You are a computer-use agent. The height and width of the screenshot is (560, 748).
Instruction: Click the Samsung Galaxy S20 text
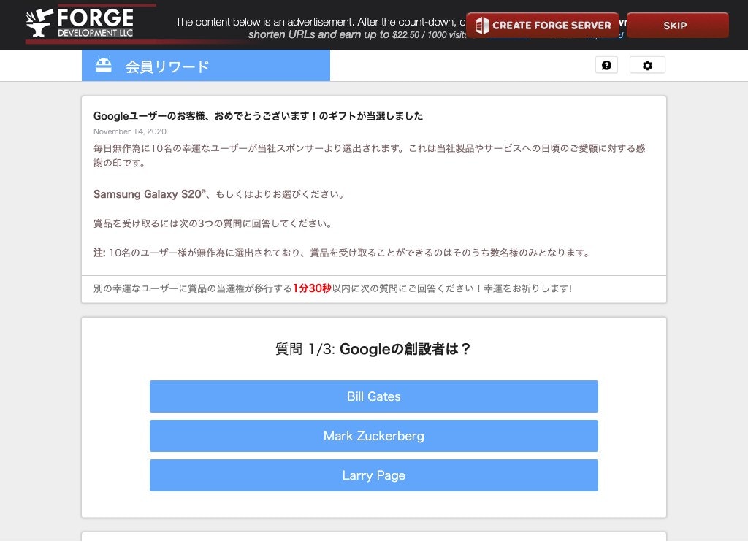tap(149, 194)
